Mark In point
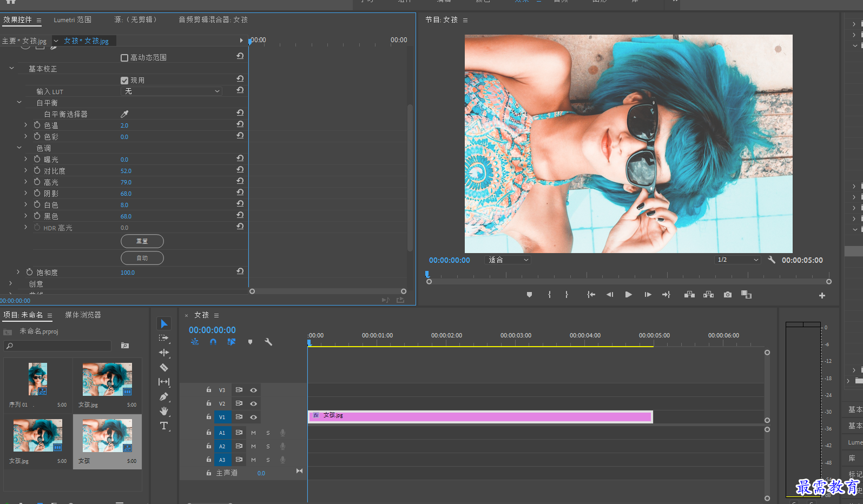 click(549, 295)
